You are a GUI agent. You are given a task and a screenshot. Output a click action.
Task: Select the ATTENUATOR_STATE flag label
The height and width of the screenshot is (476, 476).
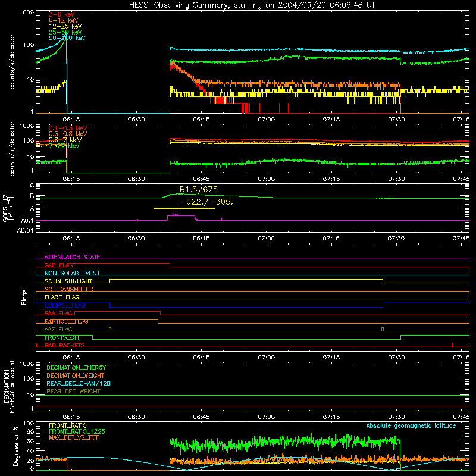(x=72, y=257)
